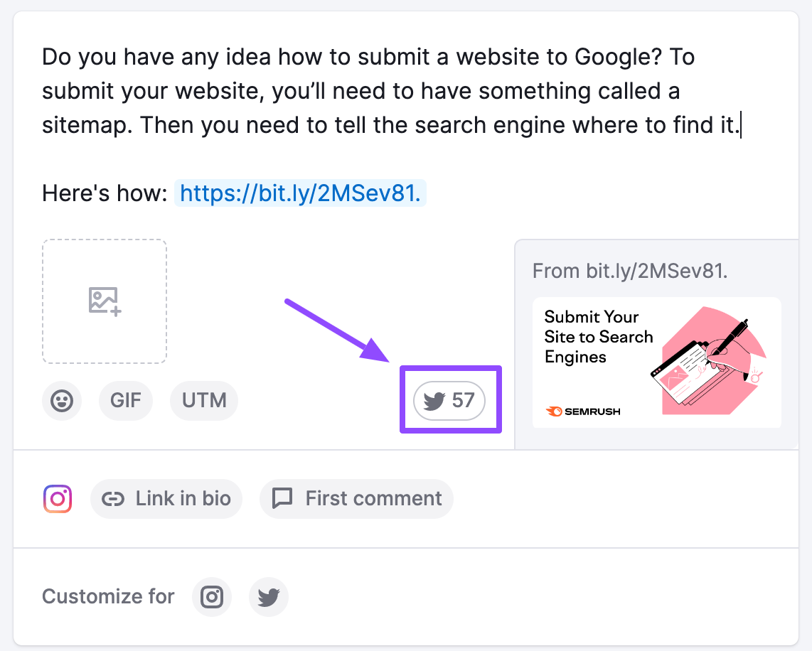
Task: Open the UTM parameters button
Action: click(x=204, y=401)
